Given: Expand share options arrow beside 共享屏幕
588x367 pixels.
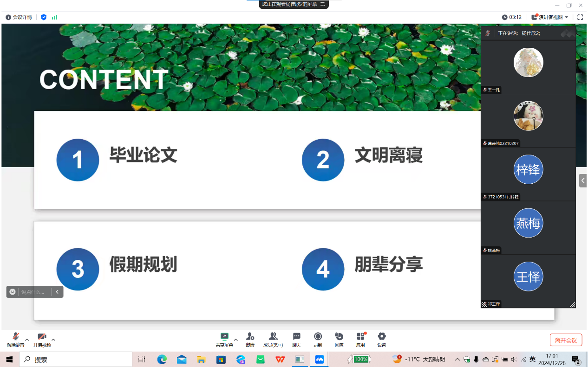Looking at the screenshot, I should point(236,340).
